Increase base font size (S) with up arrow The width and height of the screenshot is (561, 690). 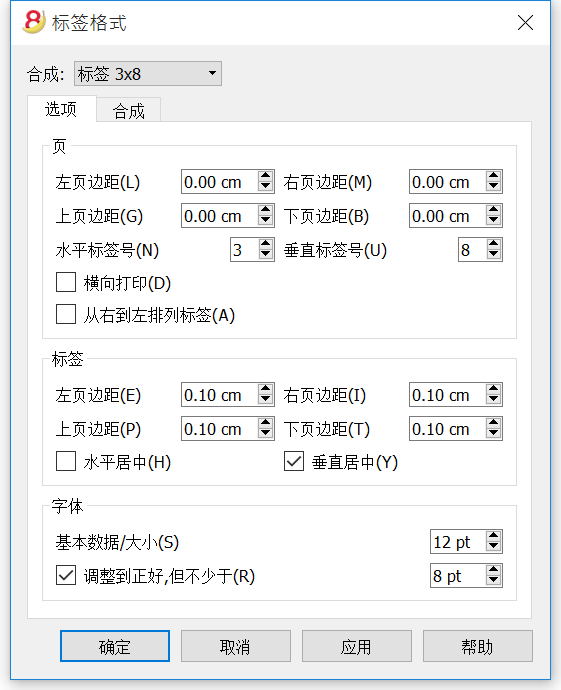[x=493, y=536]
